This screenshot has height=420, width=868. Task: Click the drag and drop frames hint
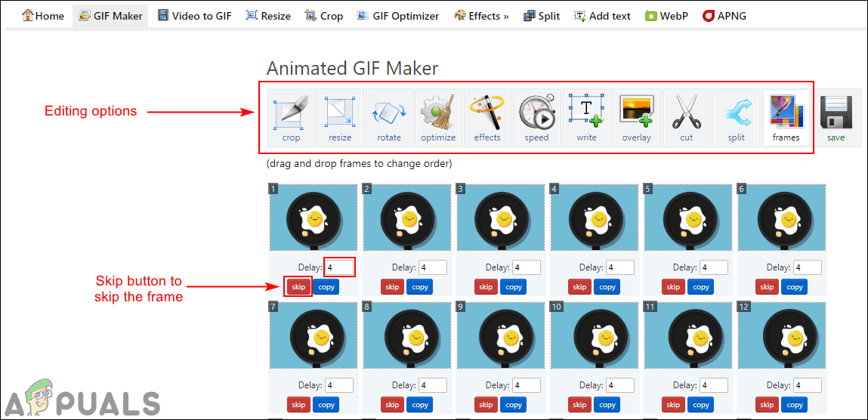(359, 164)
